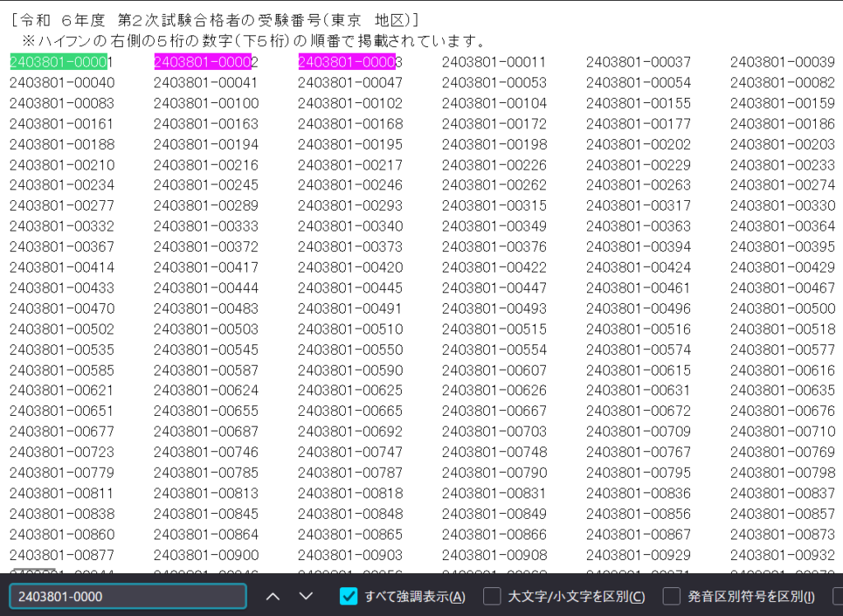The image size is (843, 616).
Task: Uncheck the すべて強調表示 checkbox
Action: (349, 595)
